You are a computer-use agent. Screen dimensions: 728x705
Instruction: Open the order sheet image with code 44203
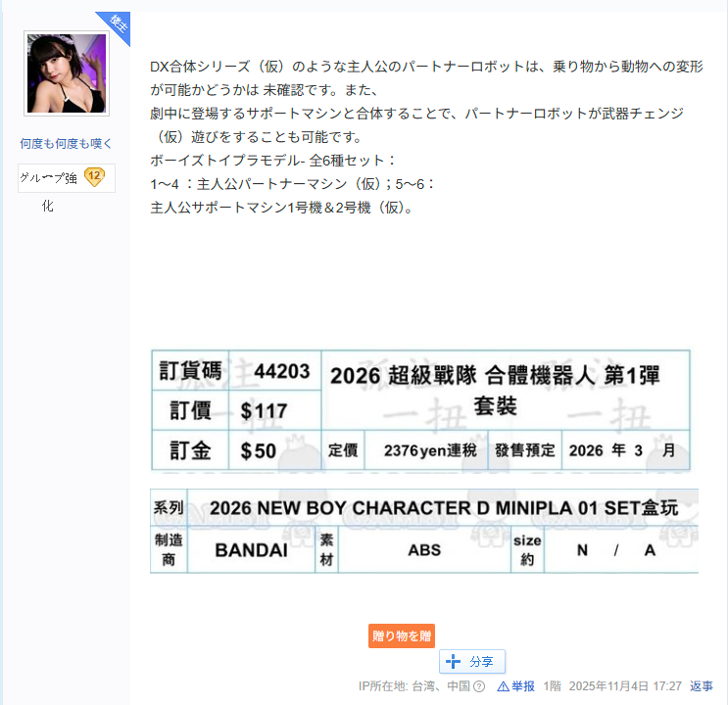click(420, 410)
